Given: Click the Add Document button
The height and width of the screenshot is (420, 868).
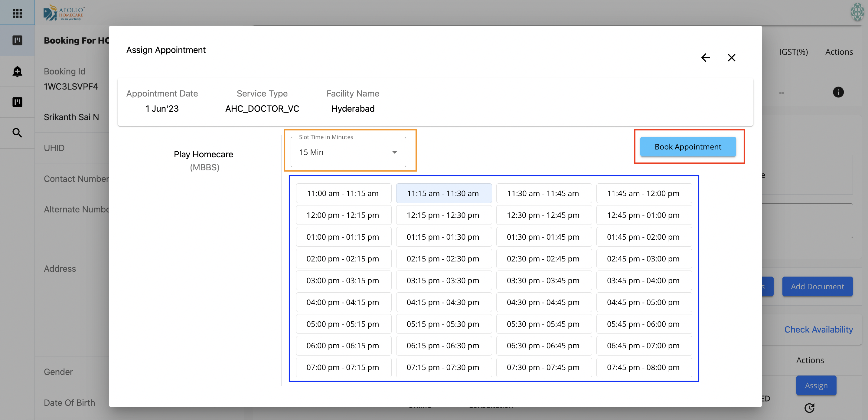Looking at the screenshot, I should pos(817,287).
